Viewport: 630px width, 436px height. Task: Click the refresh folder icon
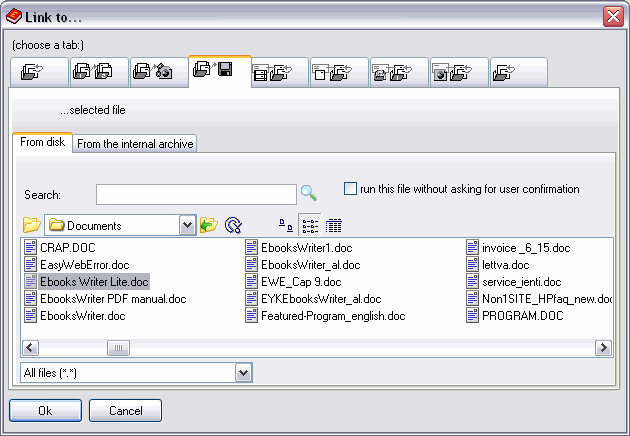[x=233, y=225]
